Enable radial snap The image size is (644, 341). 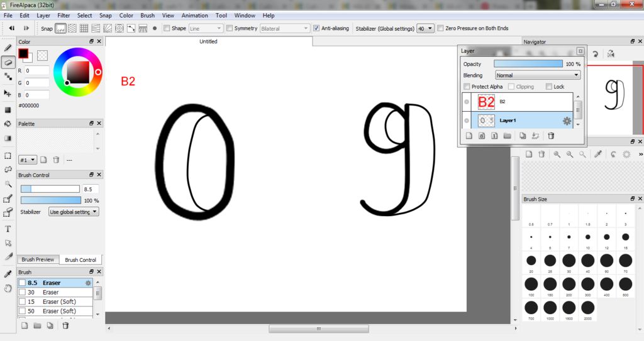[x=108, y=28]
